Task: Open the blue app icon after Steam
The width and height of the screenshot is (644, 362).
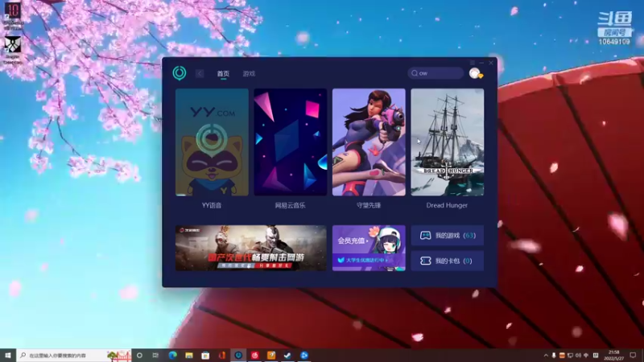Action: 304,355
